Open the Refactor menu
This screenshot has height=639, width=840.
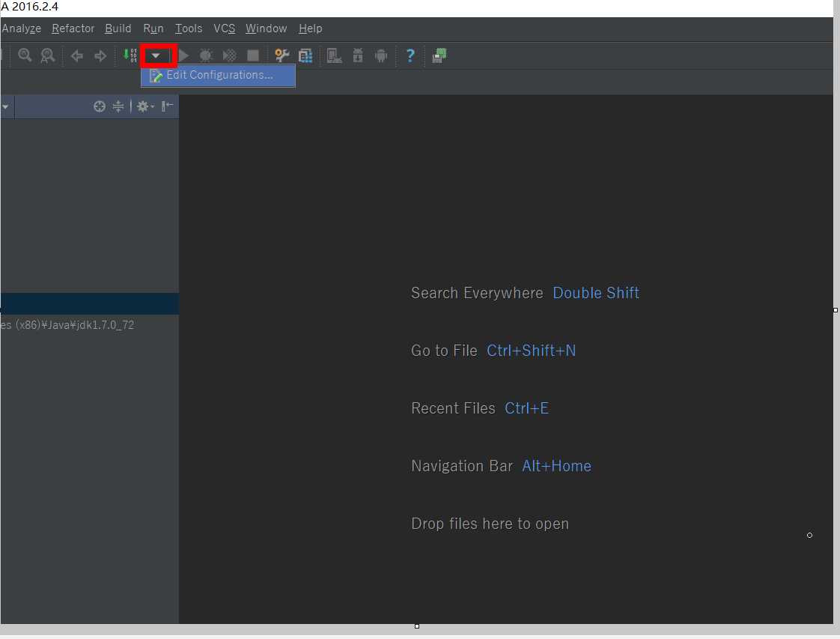(73, 28)
